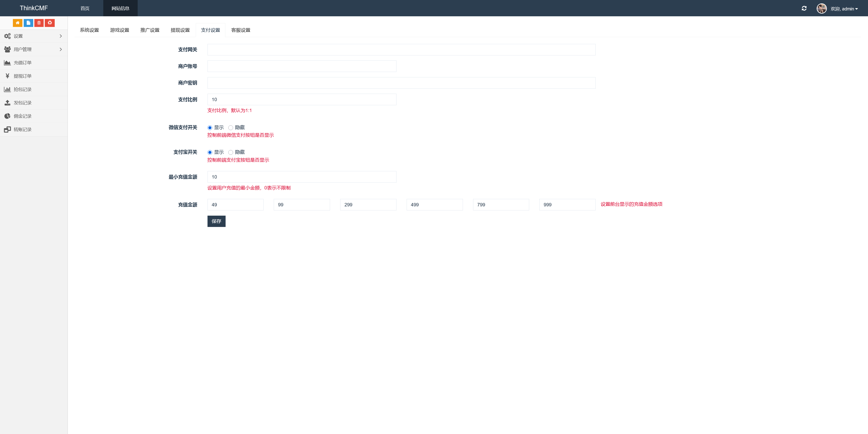868x434 pixels.
Task: Go to 首页 in top navigation
Action: [85, 8]
